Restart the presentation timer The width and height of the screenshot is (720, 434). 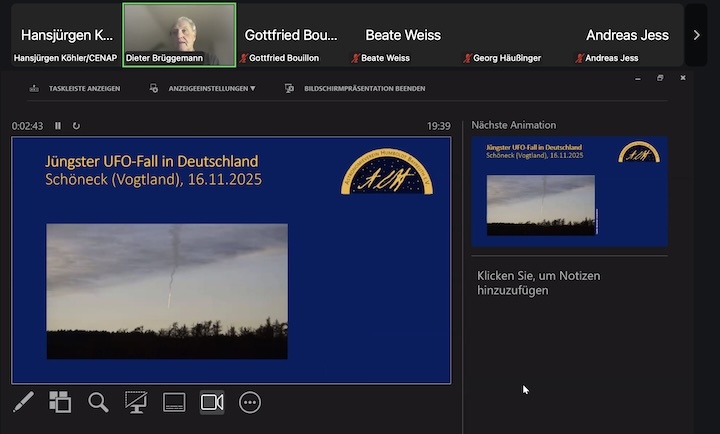76,126
